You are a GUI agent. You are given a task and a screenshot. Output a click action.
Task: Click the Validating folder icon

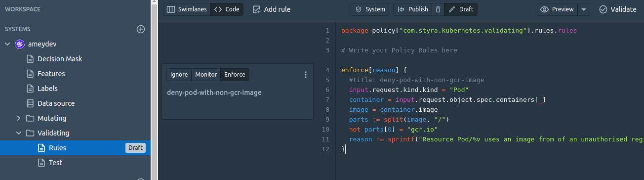[x=30, y=133]
